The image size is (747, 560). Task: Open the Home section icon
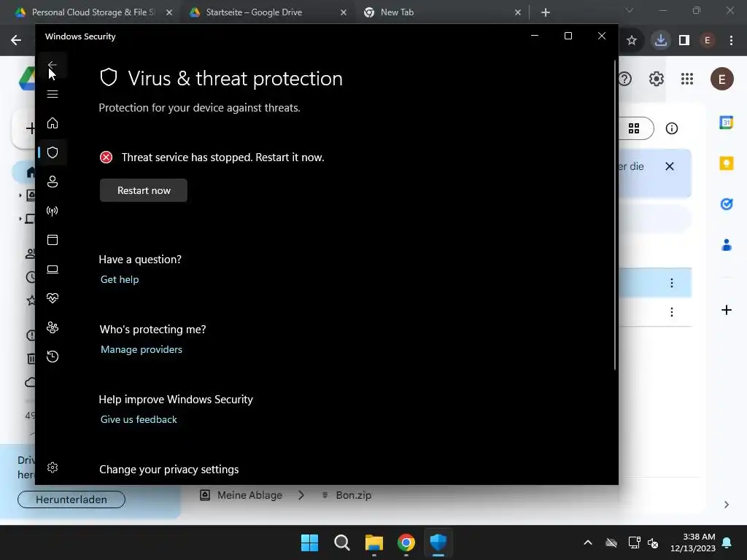point(53,123)
